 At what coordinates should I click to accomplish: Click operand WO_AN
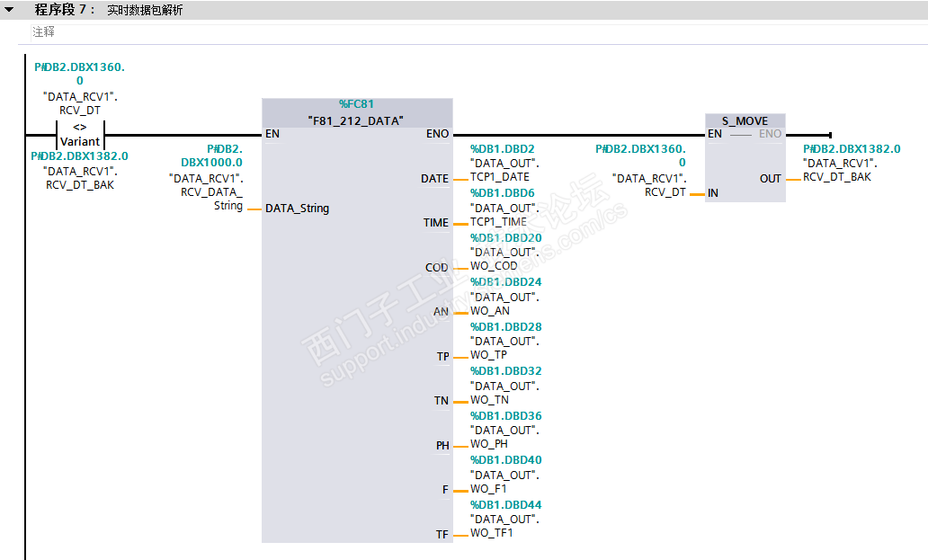click(490, 311)
